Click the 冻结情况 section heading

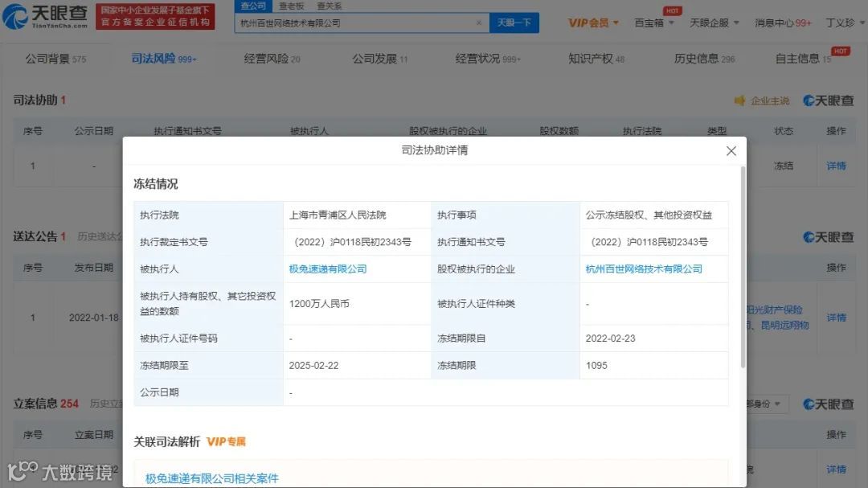point(156,184)
